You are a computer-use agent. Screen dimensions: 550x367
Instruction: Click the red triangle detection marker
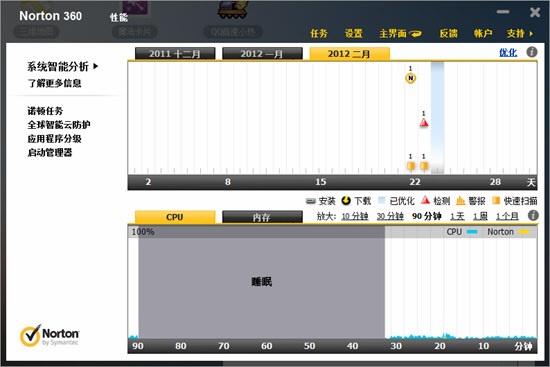coord(424,122)
